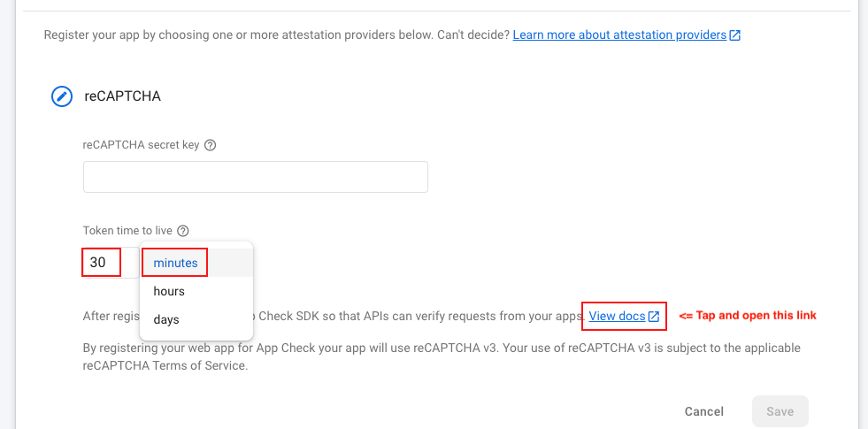Click the Save button
868x429 pixels.
tap(780, 411)
